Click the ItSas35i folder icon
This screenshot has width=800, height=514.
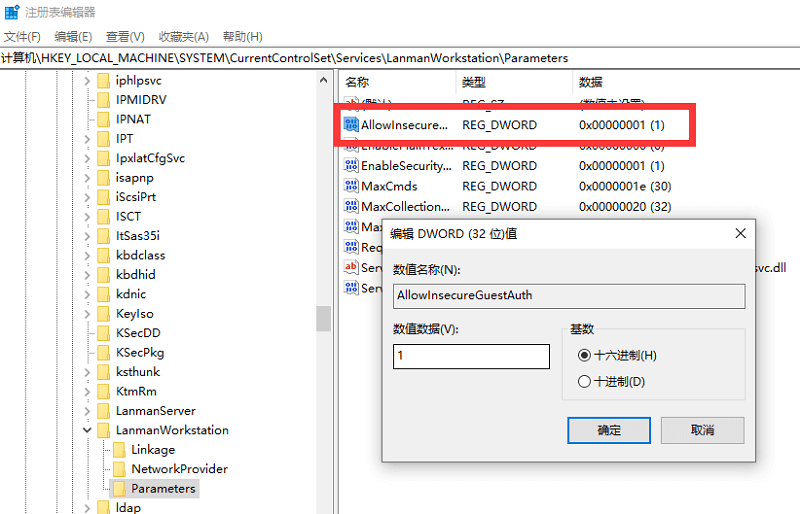pos(104,236)
